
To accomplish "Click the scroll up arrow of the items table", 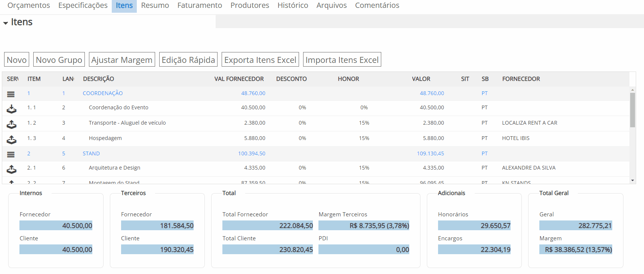I will click(632, 90).
